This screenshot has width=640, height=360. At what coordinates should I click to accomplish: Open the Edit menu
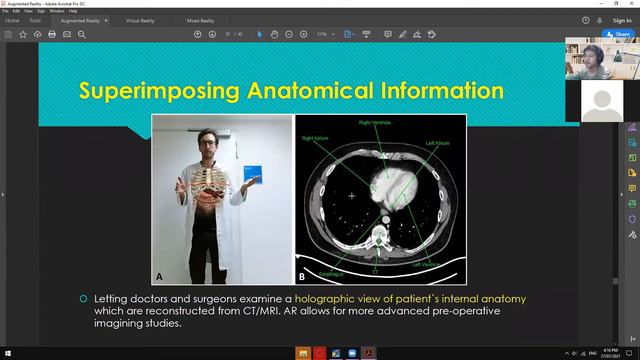click(x=16, y=11)
